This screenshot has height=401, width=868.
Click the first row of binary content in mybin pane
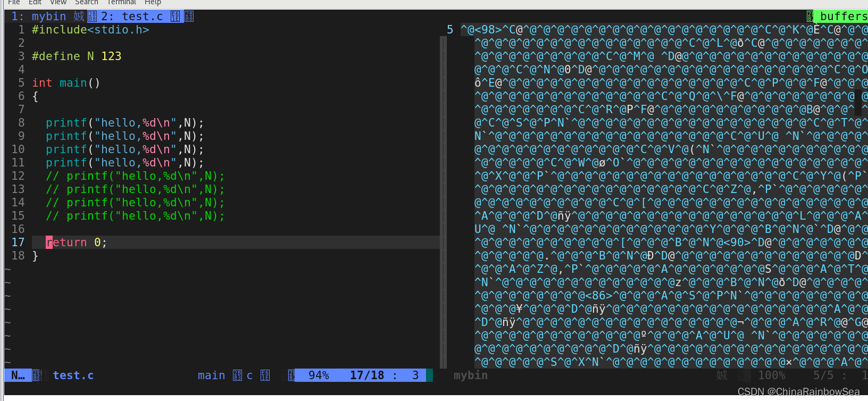[664, 30]
